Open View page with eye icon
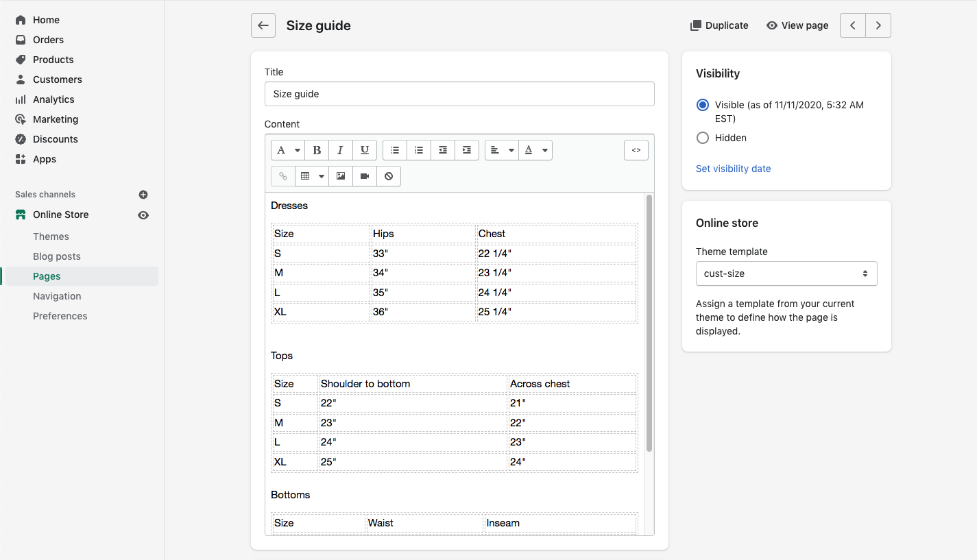This screenshot has width=977, height=560. (797, 25)
